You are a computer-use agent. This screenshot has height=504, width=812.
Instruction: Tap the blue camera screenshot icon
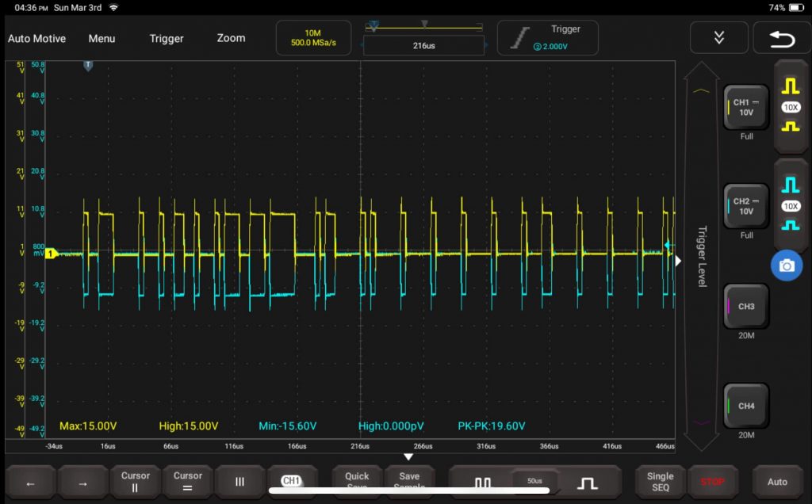point(786,266)
